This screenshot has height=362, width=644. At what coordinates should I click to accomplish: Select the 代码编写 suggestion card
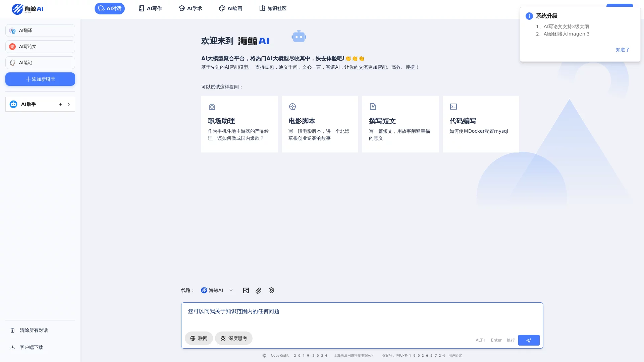[481, 124]
